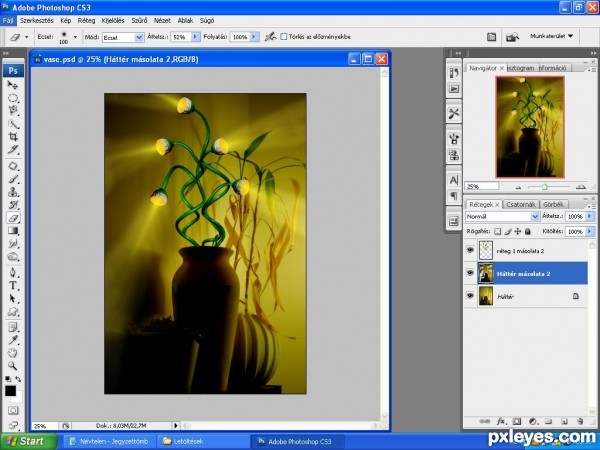600x450 pixels.
Task: Open the Folyatás 100% flow slider arrow
Action: (255, 37)
